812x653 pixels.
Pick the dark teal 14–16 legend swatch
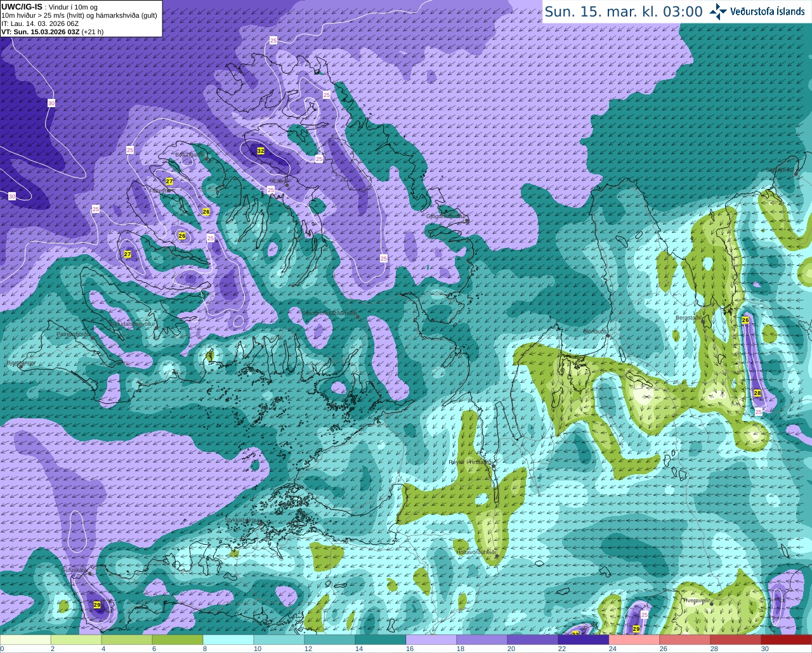click(x=381, y=640)
